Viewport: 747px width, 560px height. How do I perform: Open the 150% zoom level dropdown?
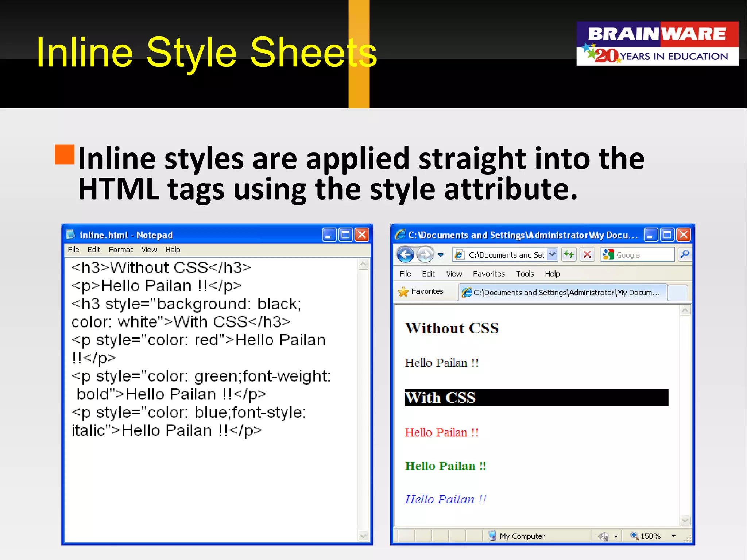point(673,536)
